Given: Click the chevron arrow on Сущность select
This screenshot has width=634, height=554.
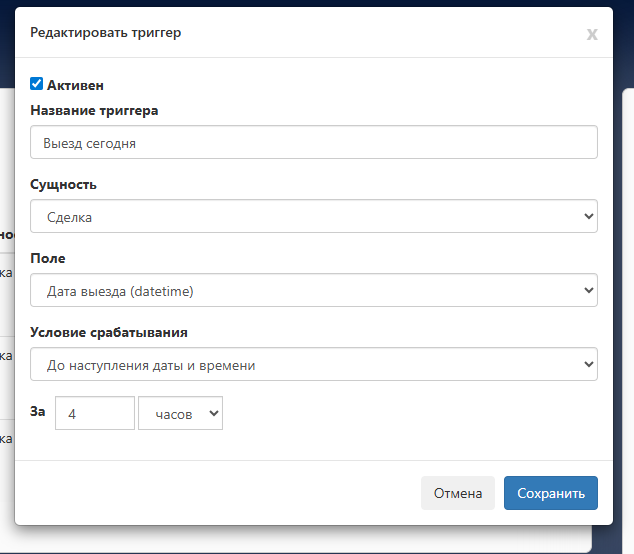Looking at the screenshot, I should [x=587, y=216].
